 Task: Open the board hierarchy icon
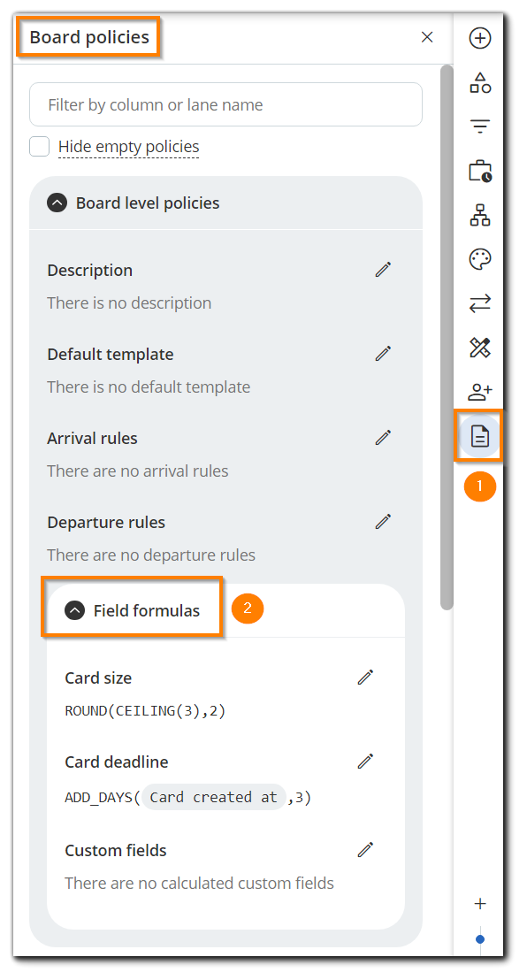point(479,215)
